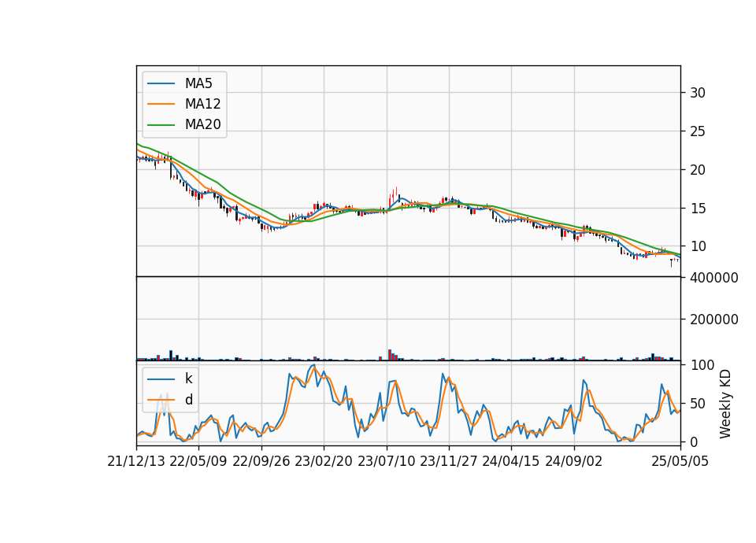The width and height of the screenshot is (756, 543).
Task: Click the green MA20 legend line sample
Action: [161, 124]
